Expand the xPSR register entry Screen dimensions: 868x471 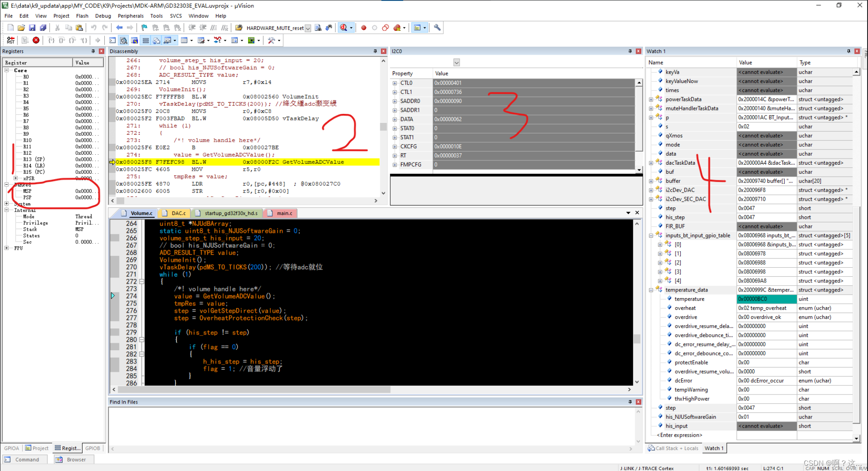pyautogui.click(x=15, y=178)
